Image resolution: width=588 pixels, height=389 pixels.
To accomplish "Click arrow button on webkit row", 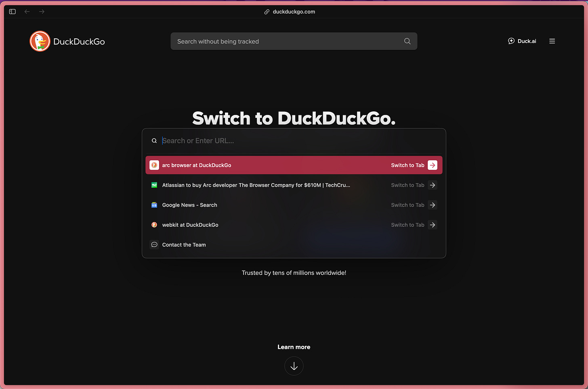I will [433, 225].
